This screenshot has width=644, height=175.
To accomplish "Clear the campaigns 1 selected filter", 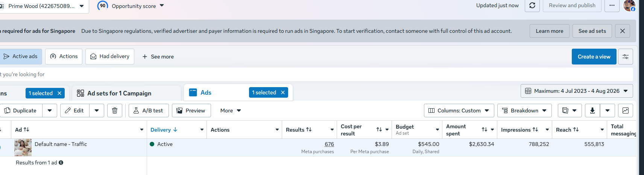I will pos(59,93).
